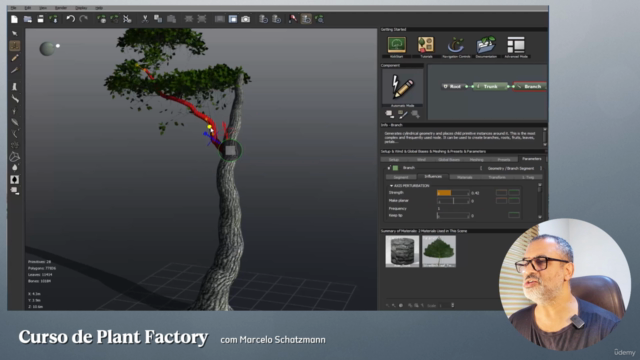
Task: Open the Segment sub-tab
Action: [401, 177]
